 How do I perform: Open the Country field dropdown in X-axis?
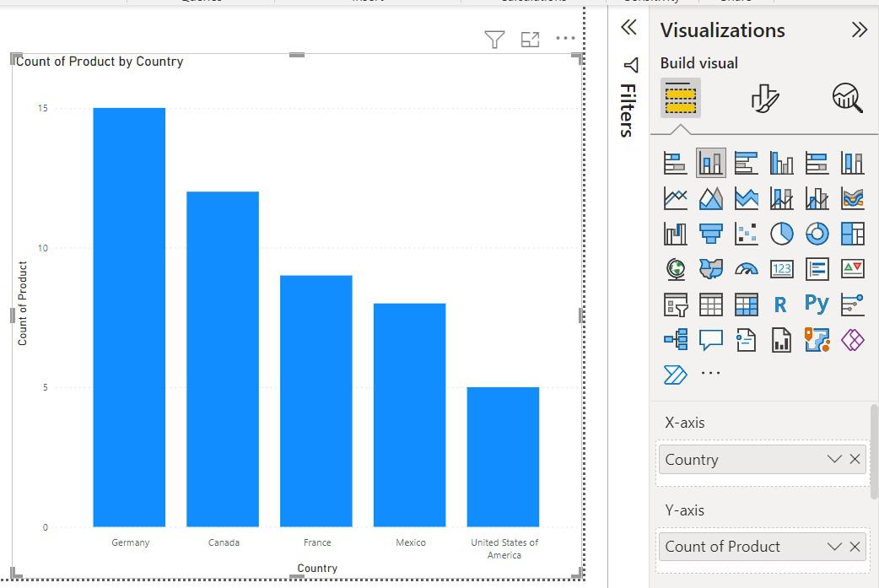pos(833,459)
